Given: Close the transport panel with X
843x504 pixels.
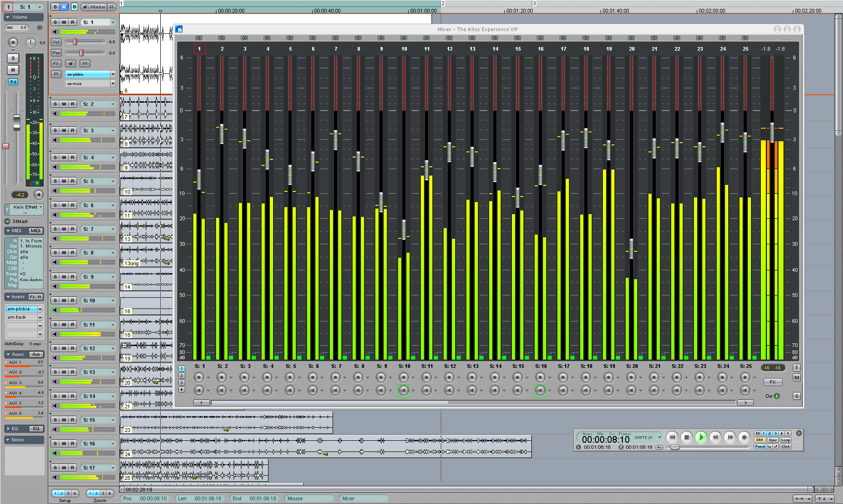Looking at the screenshot, I should (799, 433).
